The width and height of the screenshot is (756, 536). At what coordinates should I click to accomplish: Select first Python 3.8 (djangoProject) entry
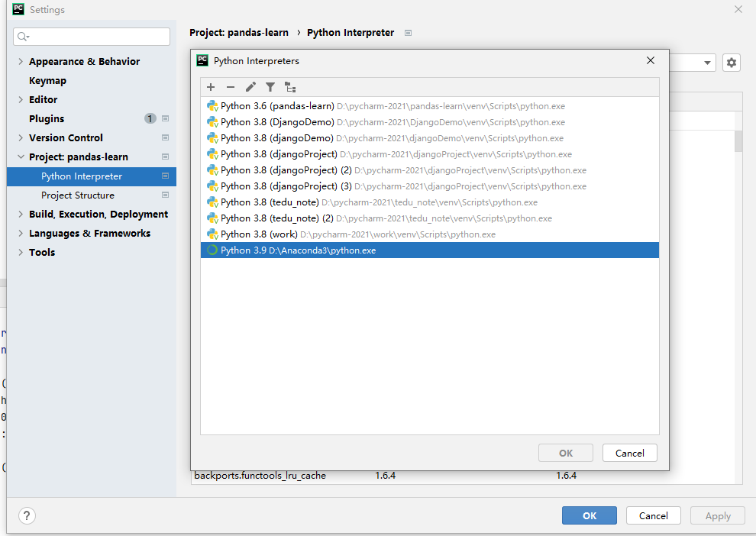pyautogui.click(x=430, y=154)
